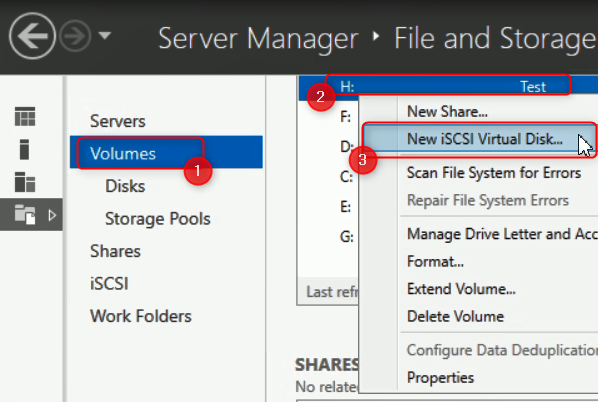Image resolution: width=598 pixels, height=402 pixels.
Task: Open Work Folders
Action: click(x=141, y=316)
